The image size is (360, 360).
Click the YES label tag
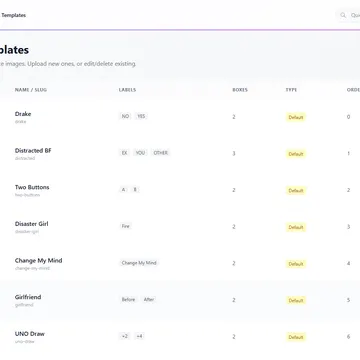tap(141, 116)
